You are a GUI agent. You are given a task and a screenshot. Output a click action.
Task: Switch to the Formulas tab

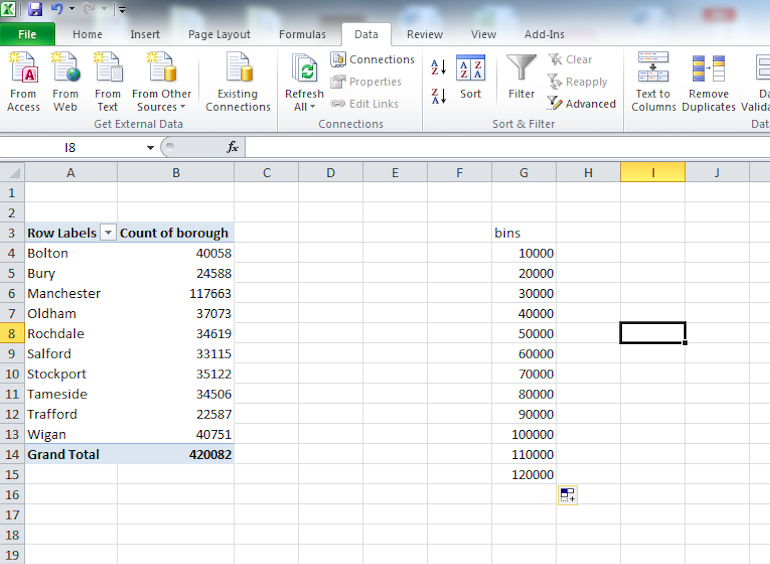[302, 34]
